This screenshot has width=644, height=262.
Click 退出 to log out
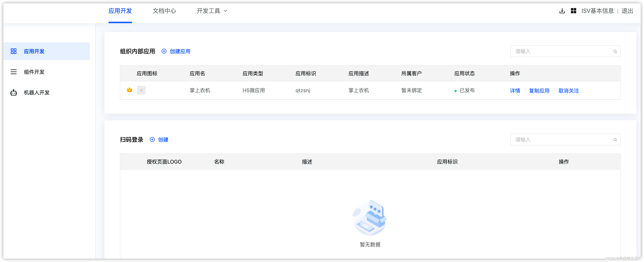point(627,11)
